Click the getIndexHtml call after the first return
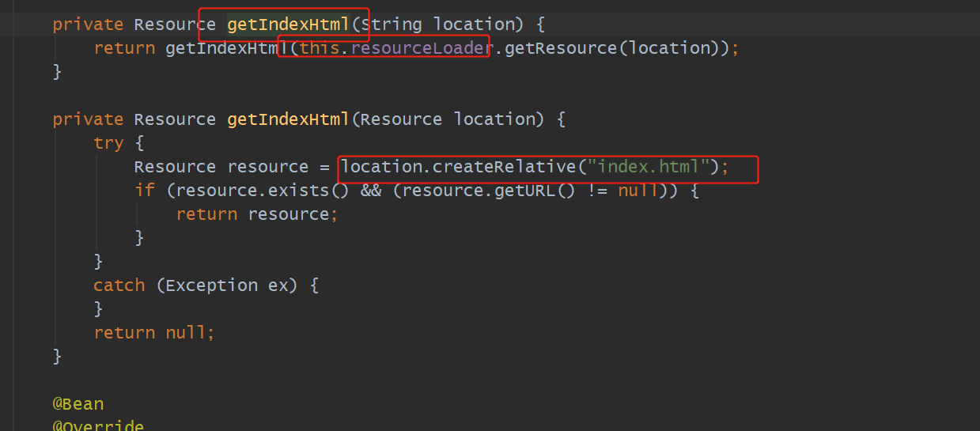This screenshot has height=431, width=980. click(227, 48)
